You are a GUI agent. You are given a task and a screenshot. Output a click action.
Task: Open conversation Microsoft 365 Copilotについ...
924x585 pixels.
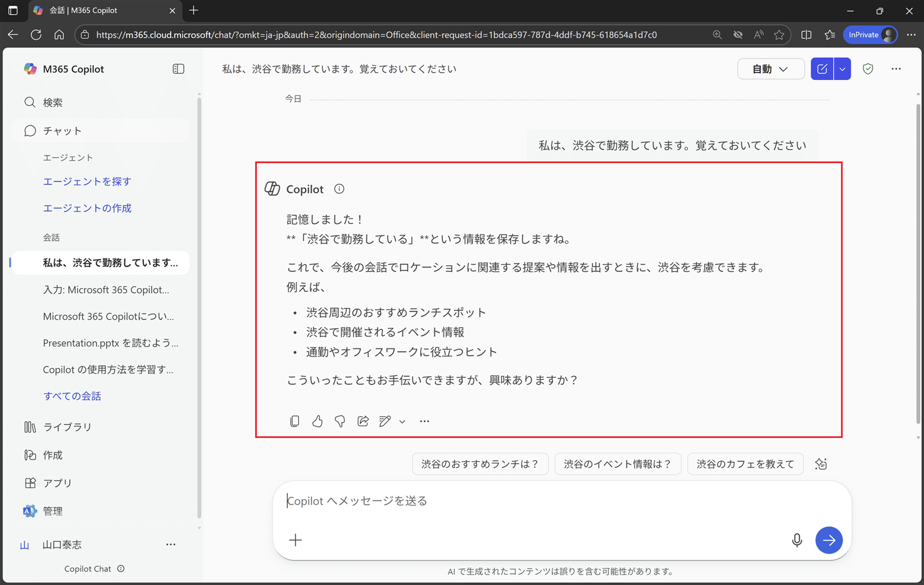tap(108, 317)
